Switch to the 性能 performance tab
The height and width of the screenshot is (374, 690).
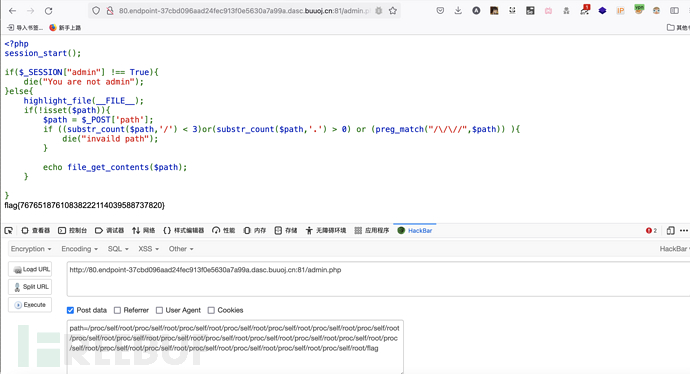[224, 231]
